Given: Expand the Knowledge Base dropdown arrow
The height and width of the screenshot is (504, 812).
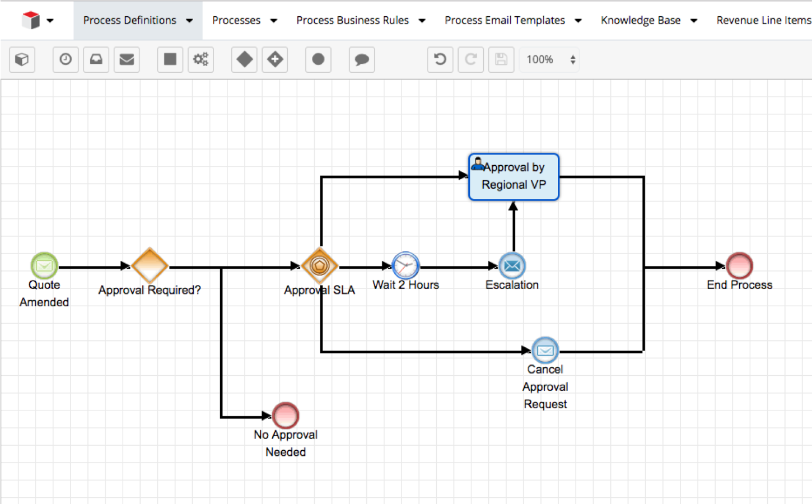Looking at the screenshot, I should [x=694, y=21].
